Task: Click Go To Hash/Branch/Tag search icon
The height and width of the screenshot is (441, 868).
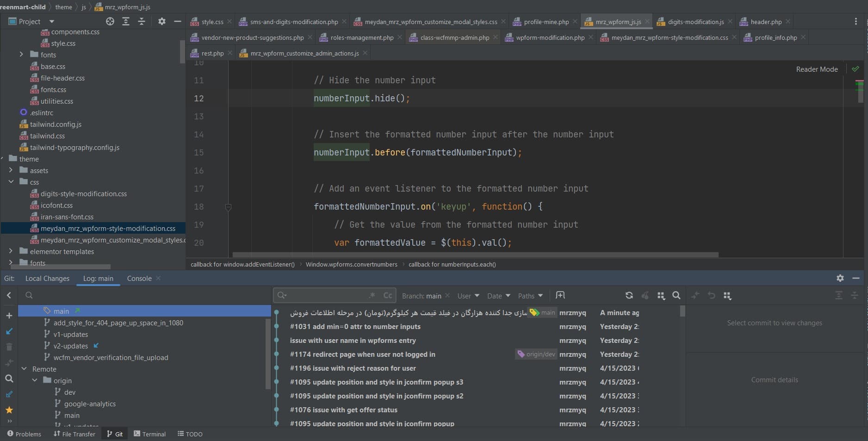Action: 676,295
